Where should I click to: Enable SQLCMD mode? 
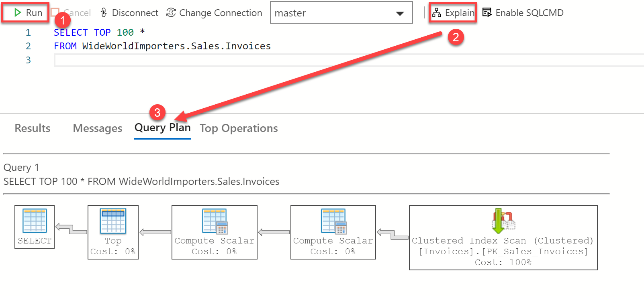coord(523,13)
